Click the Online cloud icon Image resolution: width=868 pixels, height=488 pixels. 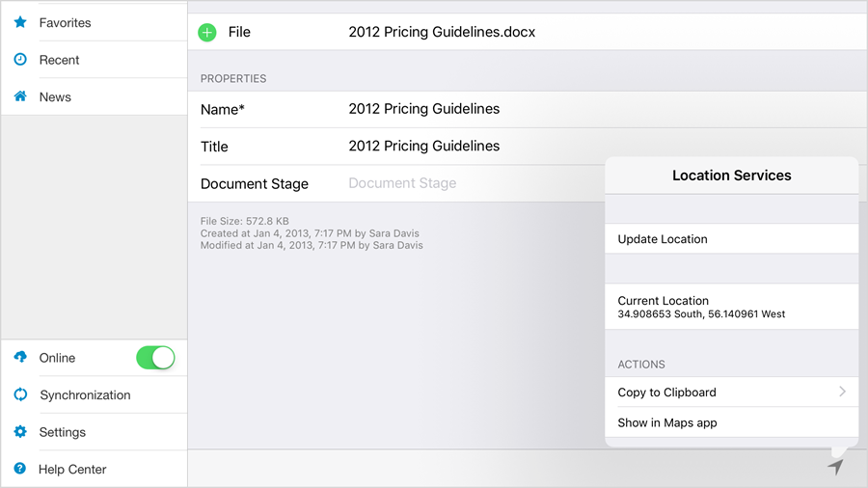[x=20, y=358]
